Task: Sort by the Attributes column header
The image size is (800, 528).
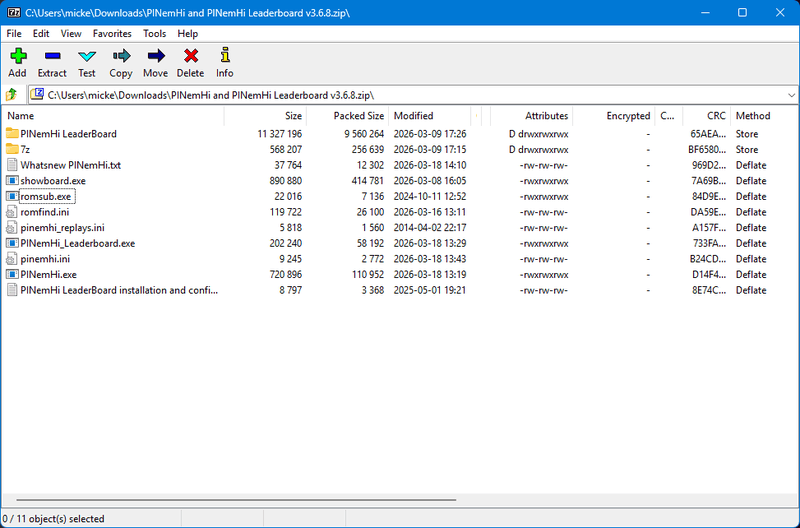Action: click(532, 116)
